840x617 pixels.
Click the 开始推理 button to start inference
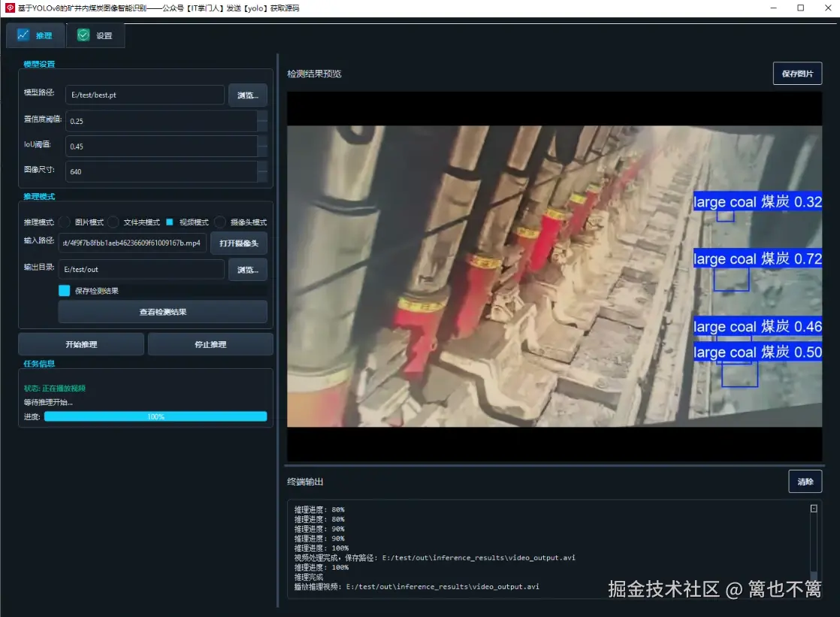pos(80,343)
